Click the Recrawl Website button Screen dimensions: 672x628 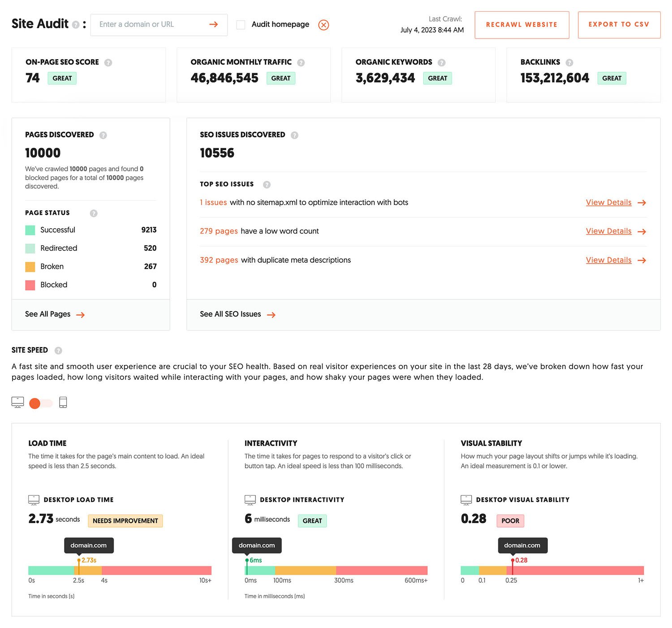click(522, 25)
